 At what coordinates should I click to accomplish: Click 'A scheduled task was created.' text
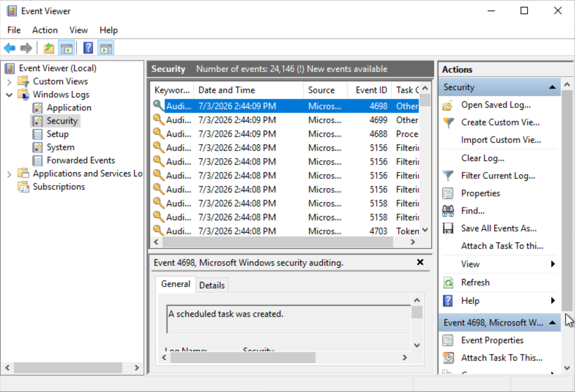[226, 314]
